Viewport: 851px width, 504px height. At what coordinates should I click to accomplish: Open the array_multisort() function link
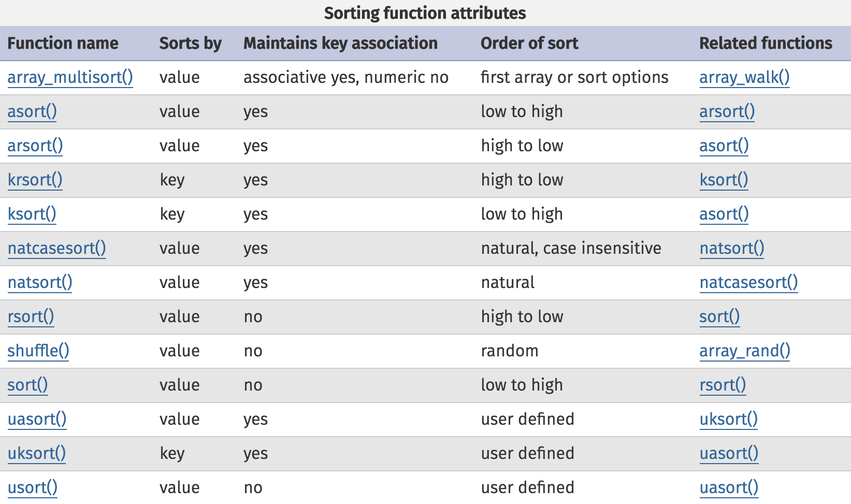[x=70, y=77]
